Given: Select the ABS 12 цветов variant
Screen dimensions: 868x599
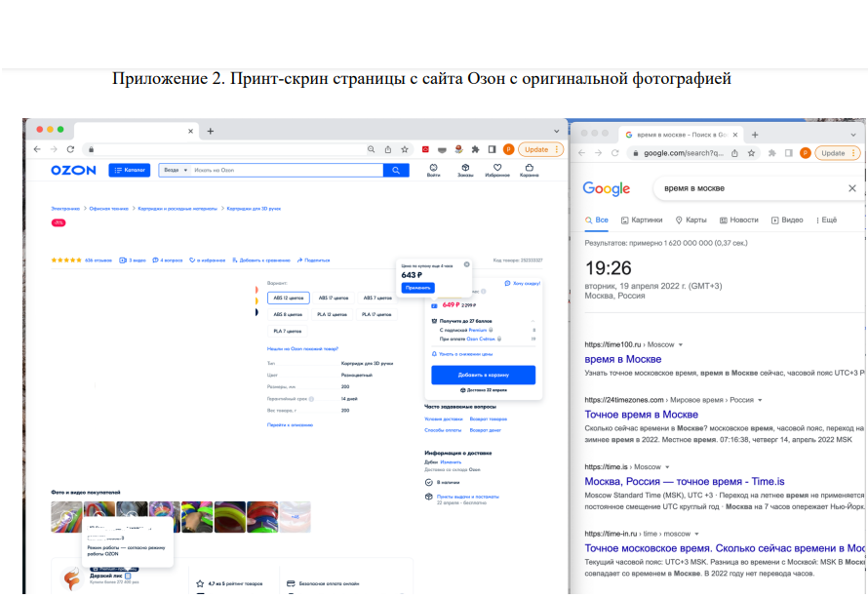Looking at the screenshot, I should click(x=289, y=298).
